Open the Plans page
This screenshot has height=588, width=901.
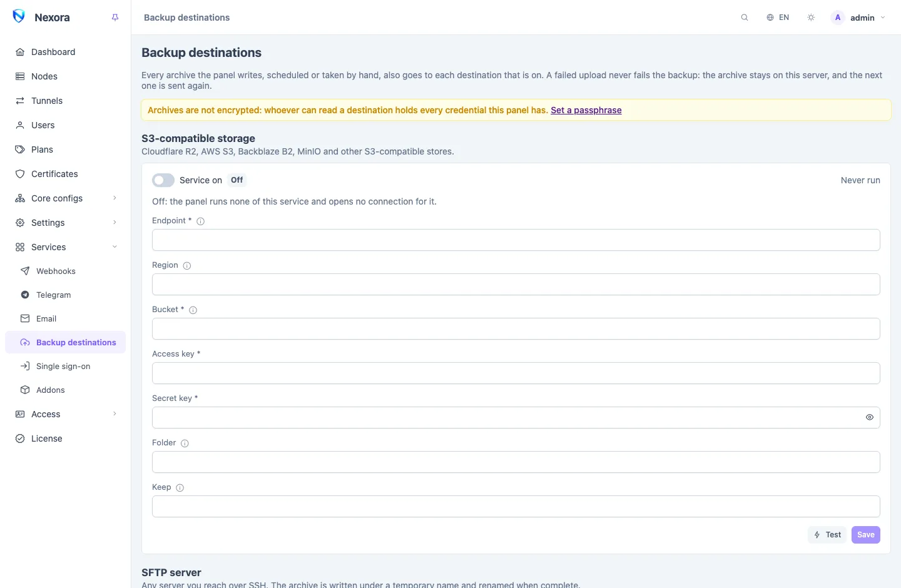pos(66,150)
